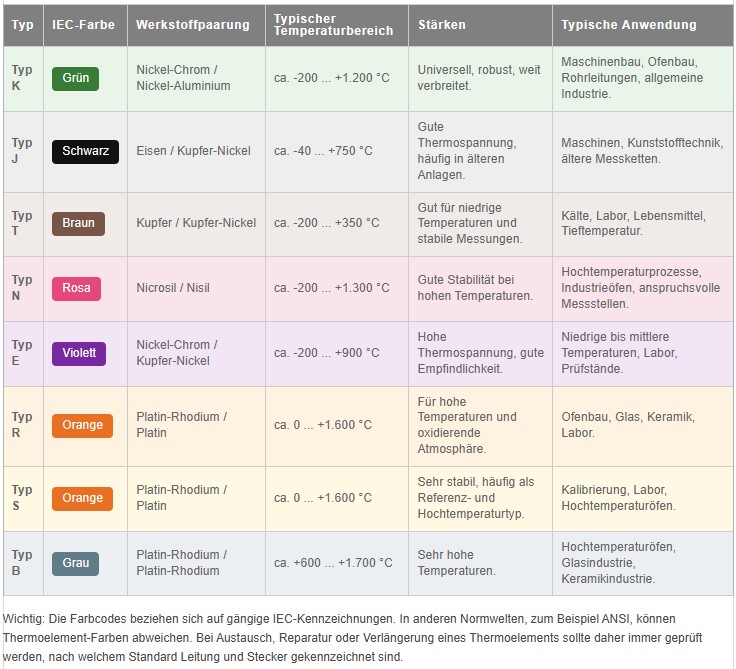Select the brown Braun color badge
The width and height of the screenshot is (736, 669).
coord(78,223)
